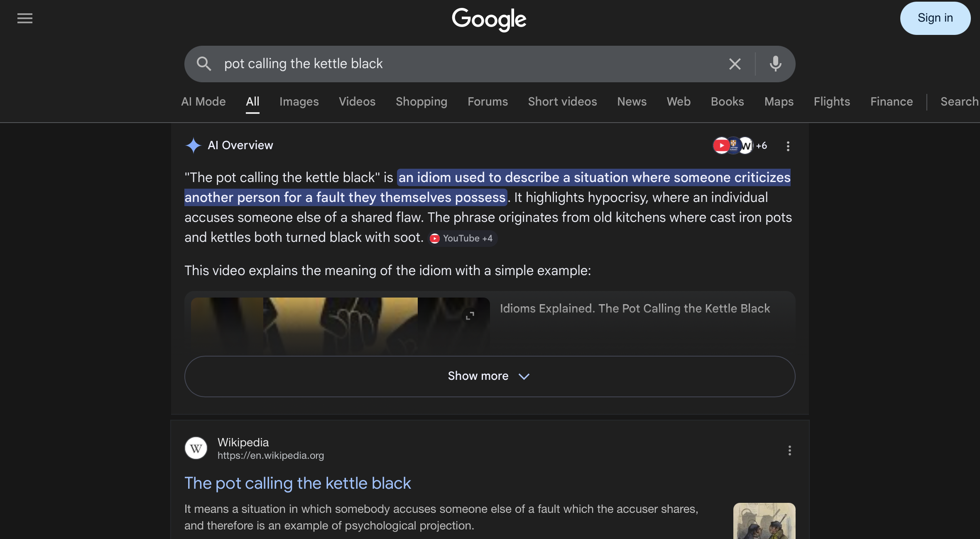This screenshot has width=980, height=539.
Task: Open 'The pot calling the kettle black' link
Action: pyautogui.click(x=297, y=483)
